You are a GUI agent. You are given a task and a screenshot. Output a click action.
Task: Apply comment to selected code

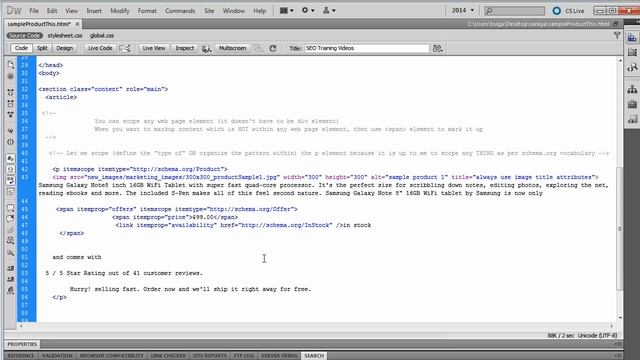click(x=11, y=208)
